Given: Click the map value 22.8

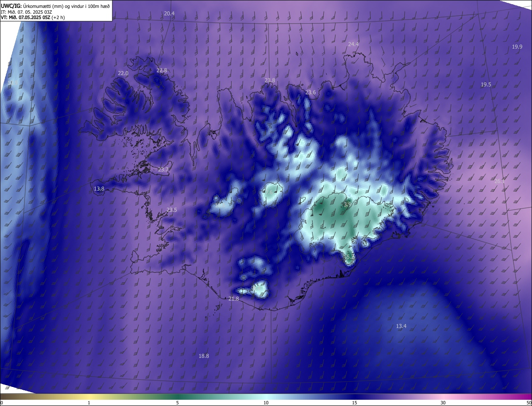Looking at the screenshot, I should 162,70.
